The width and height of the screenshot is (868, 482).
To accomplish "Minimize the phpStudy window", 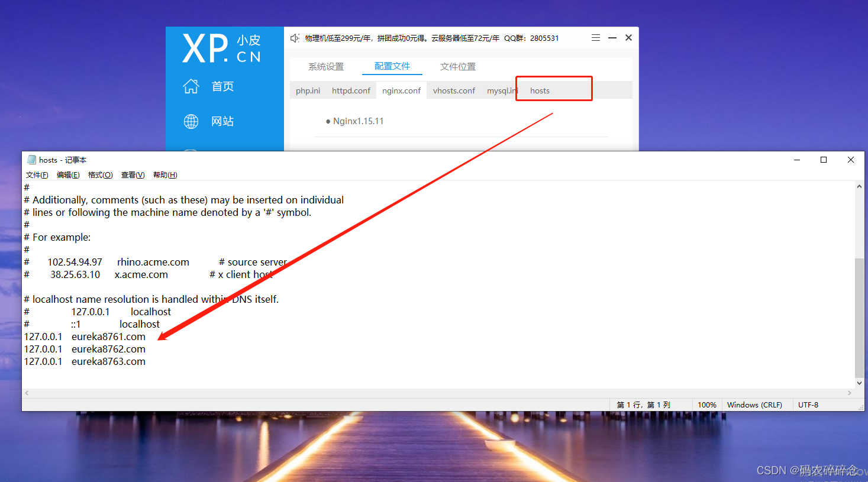I will click(612, 37).
